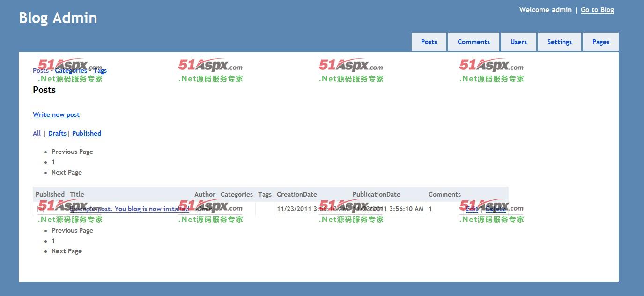Viewport: 644px width, 296px height.
Task: Select page 1 above the table
Action: pyautogui.click(x=53, y=162)
